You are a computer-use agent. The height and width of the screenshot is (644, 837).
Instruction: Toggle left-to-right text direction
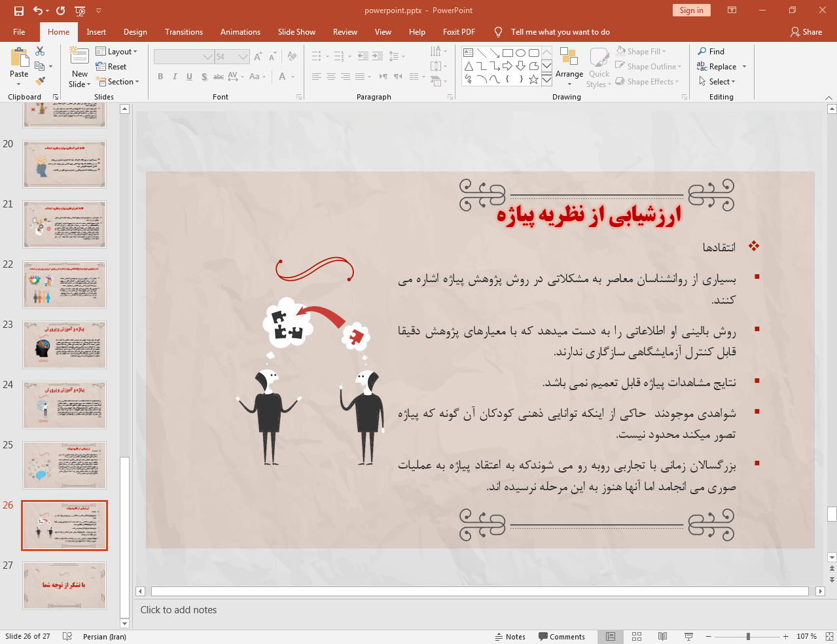tap(383, 77)
